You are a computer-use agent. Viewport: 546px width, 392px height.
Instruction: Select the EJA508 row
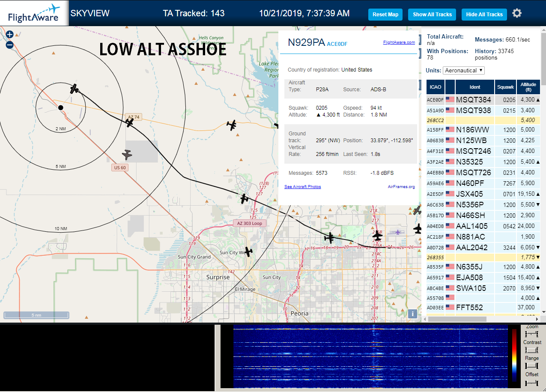pos(483,278)
